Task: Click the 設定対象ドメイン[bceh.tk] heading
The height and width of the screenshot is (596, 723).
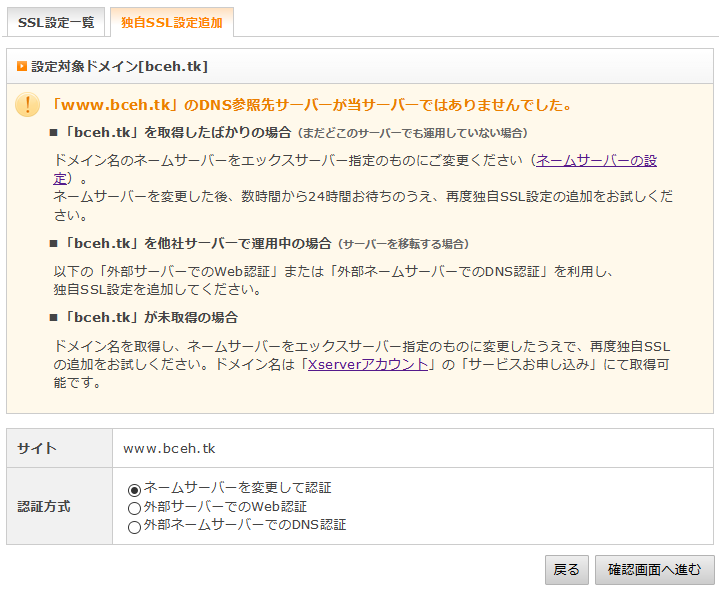Action: (119, 66)
